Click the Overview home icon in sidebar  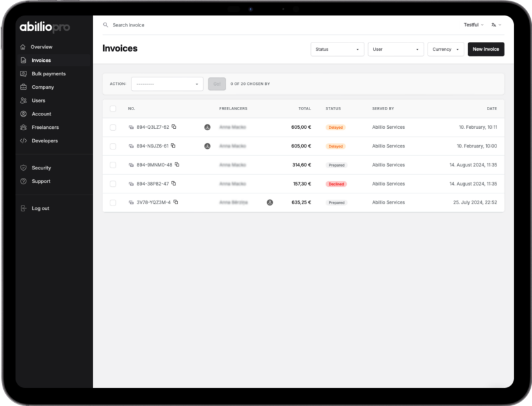pos(23,47)
